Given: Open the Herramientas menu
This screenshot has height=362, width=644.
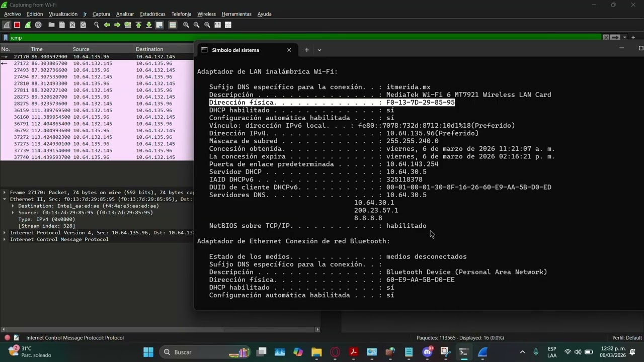Looking at the screenshot, I should point(236,14).
